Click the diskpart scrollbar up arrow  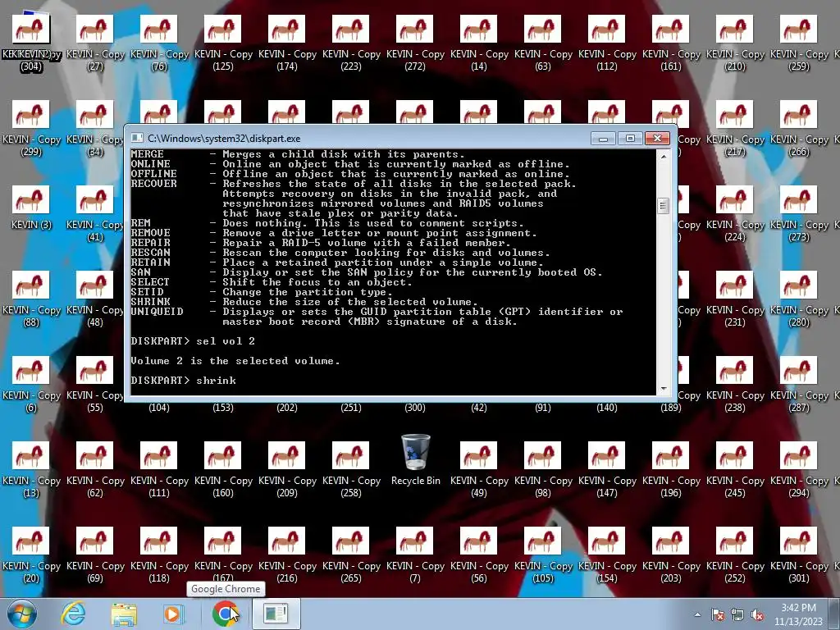point(664,157)
